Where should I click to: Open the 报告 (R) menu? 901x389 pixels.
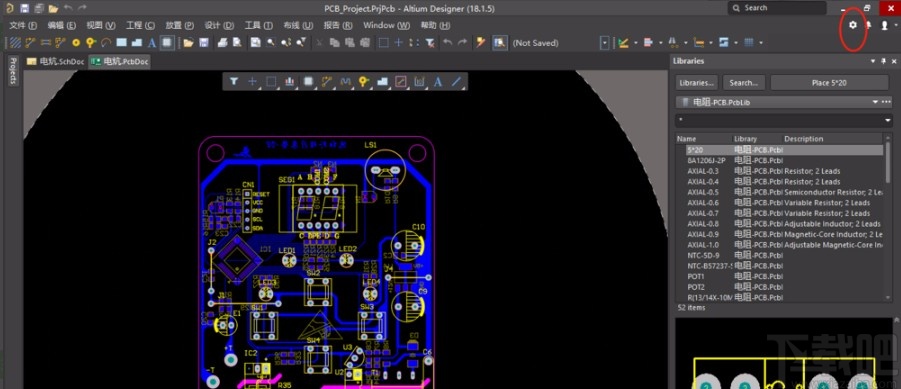coord(338,25)
